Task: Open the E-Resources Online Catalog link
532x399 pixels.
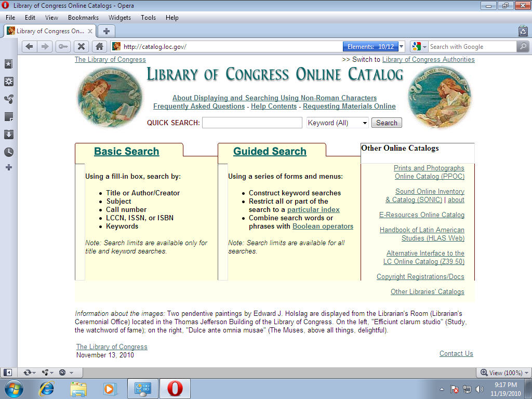Action: [422, 215]
